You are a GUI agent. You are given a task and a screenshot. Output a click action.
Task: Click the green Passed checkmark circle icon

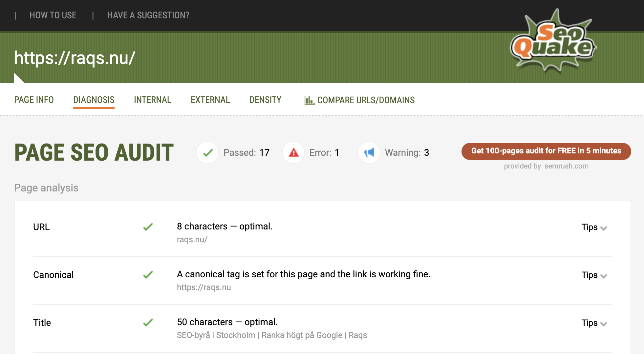(x=207, y=152)
